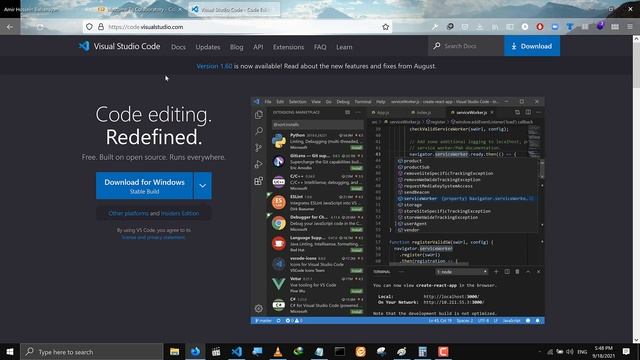
Task: Select the Visual Studio Code browser tab
Action: click(234, 9)
